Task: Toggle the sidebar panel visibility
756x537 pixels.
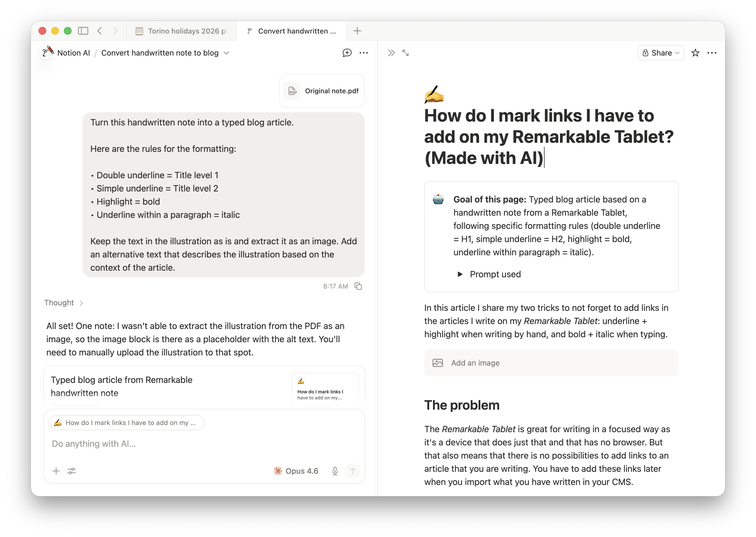Action: (x=83, y=31)
